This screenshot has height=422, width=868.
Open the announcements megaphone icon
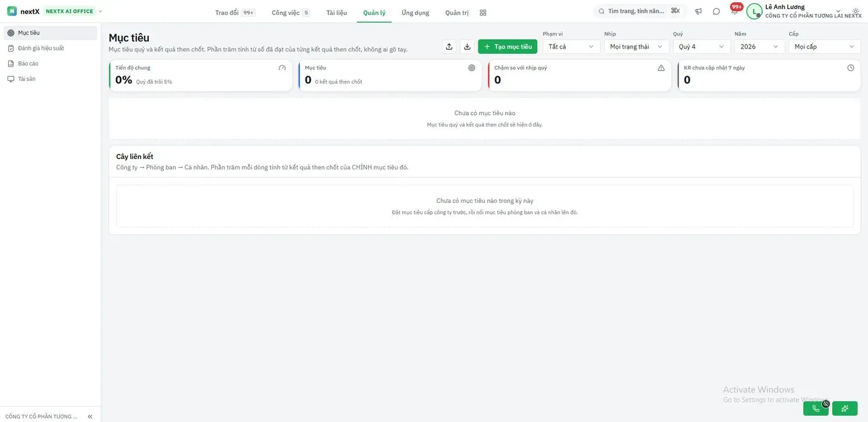tap(698, 12)
